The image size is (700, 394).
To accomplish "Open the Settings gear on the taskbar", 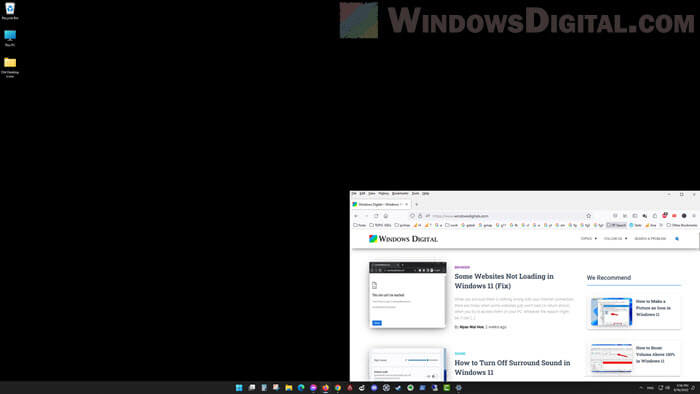I will coord(458,388).
